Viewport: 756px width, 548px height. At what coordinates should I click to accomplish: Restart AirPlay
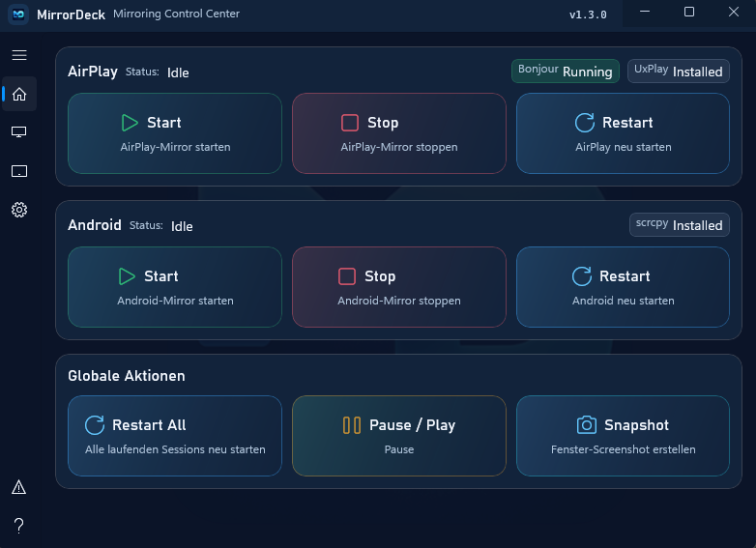623,133
